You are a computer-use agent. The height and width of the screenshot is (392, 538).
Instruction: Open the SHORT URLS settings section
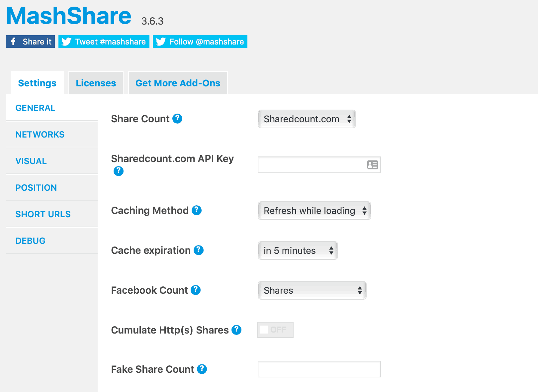[43, 214]
